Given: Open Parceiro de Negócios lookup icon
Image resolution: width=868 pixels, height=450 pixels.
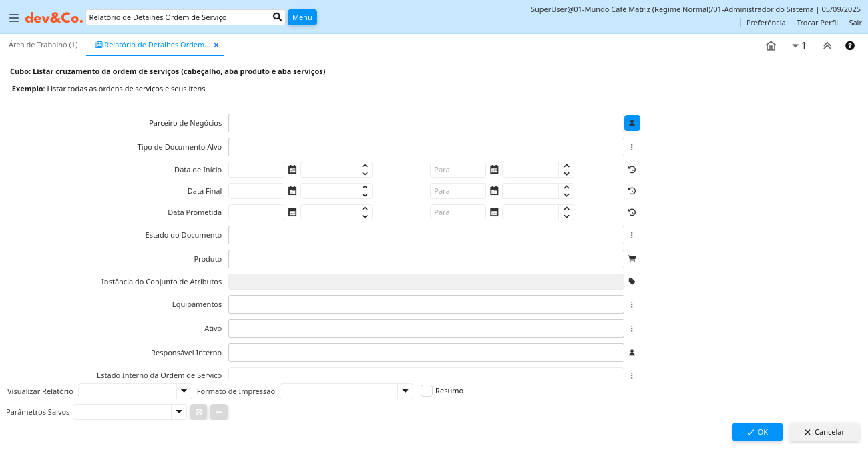Looking at the screenshot, I should coord(632,123).
